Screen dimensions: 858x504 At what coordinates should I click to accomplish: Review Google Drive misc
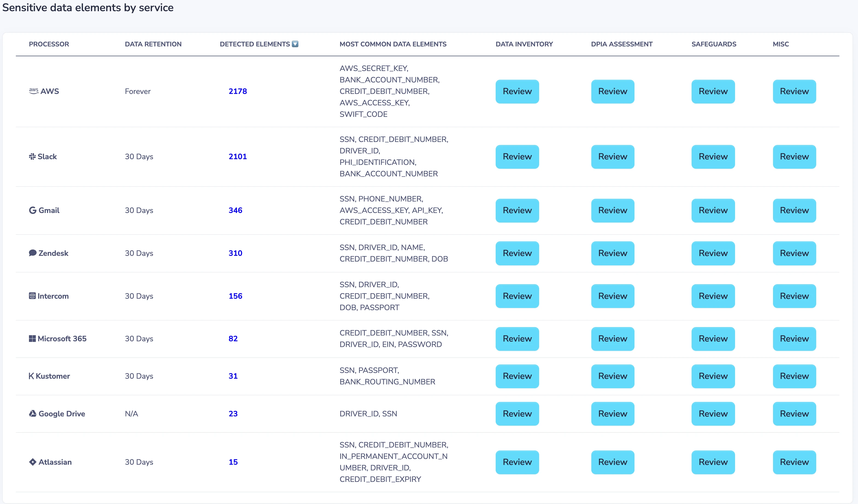point(794,414)
